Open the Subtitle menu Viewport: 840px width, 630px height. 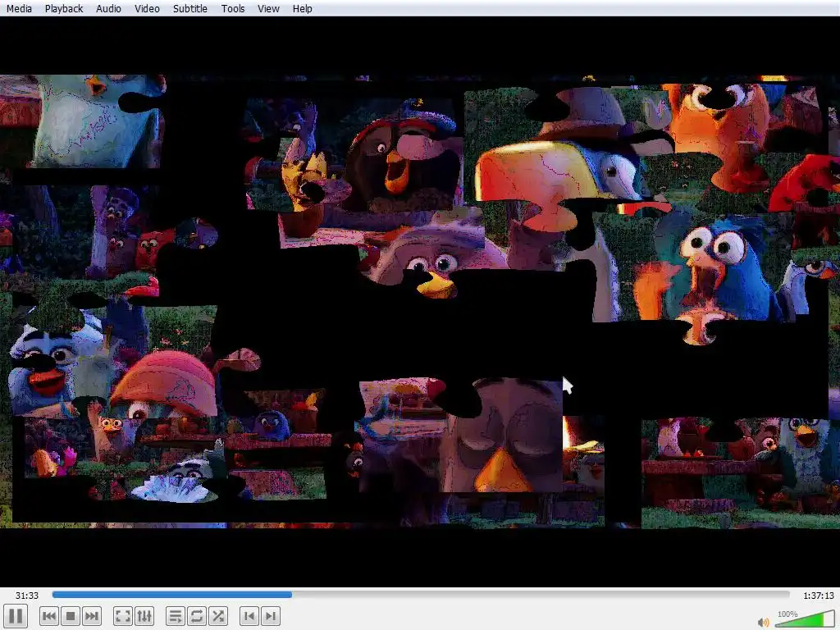tap(190, 8)
